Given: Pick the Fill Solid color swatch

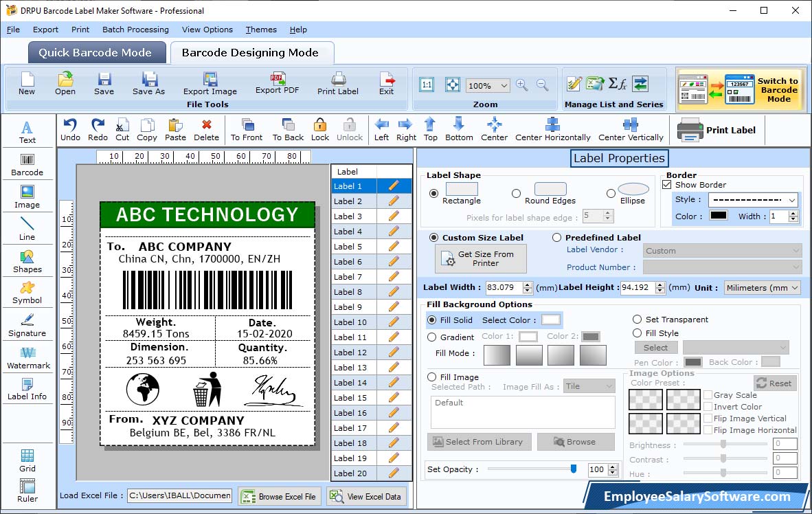Looking at the screenshot, I should (x=551, y=320).
